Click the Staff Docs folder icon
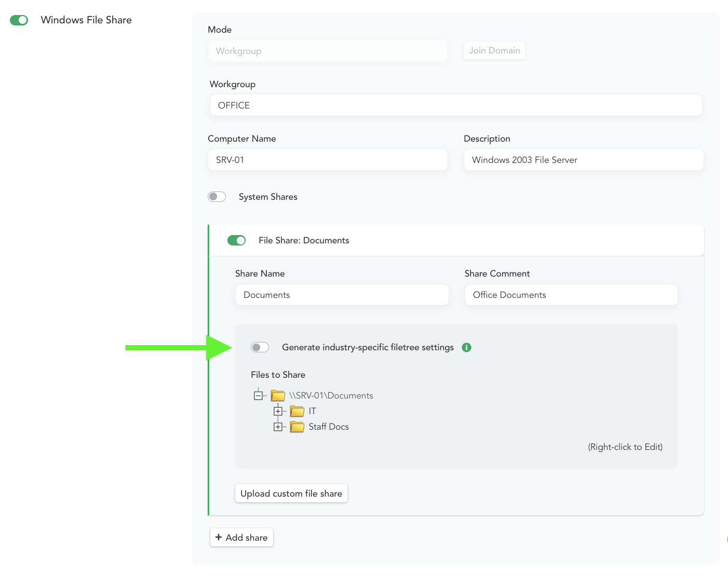 [x=297, y=427]
